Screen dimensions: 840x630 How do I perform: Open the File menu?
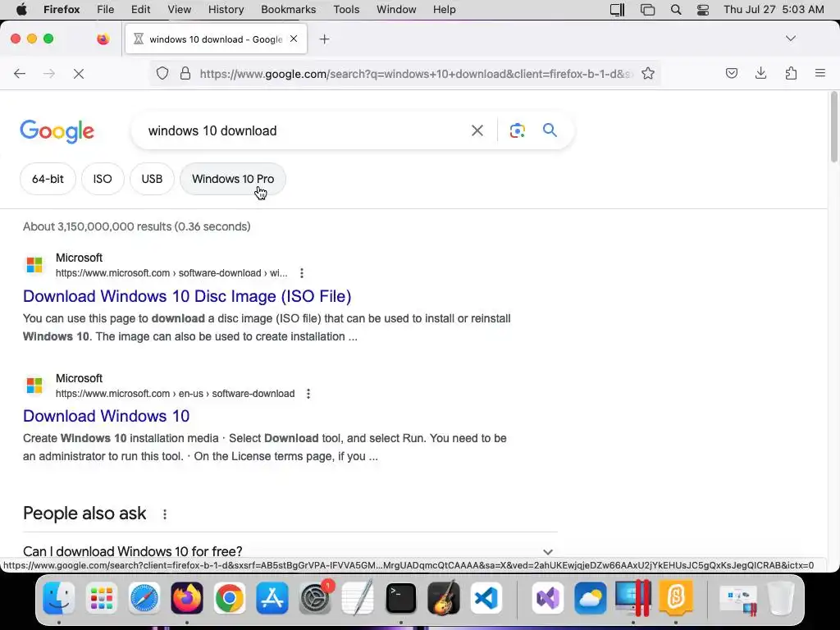click(x=106, y=10)
